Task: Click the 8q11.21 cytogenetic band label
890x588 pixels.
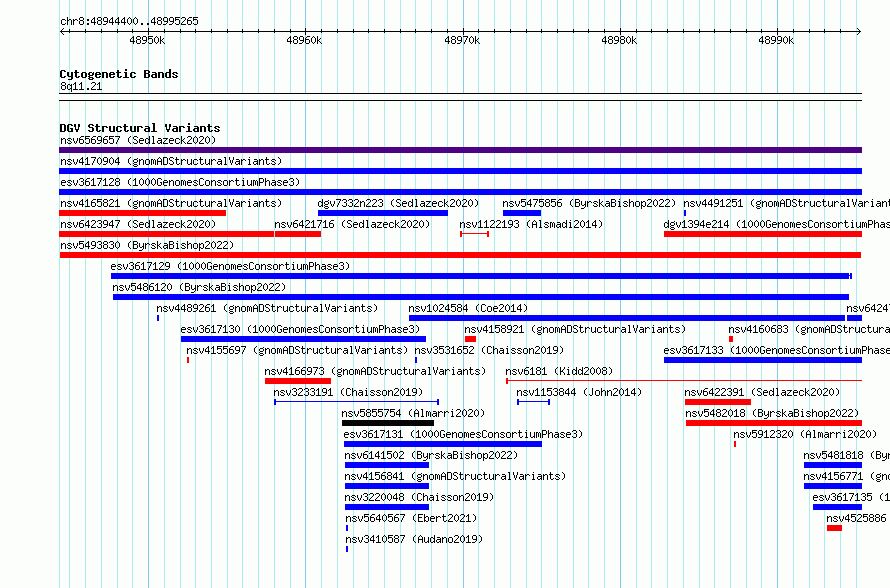Action: coord(81,86)
